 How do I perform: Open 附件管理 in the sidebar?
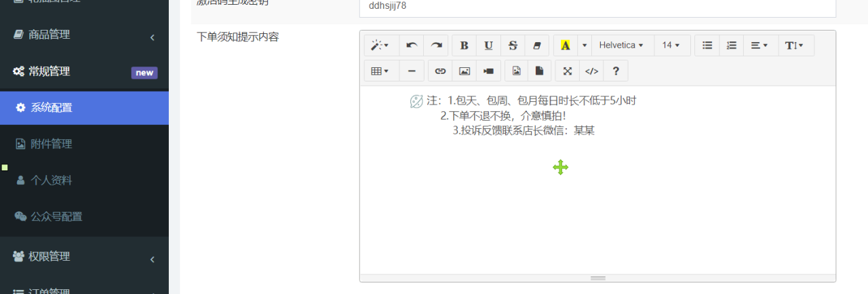[x=52, y=144]
